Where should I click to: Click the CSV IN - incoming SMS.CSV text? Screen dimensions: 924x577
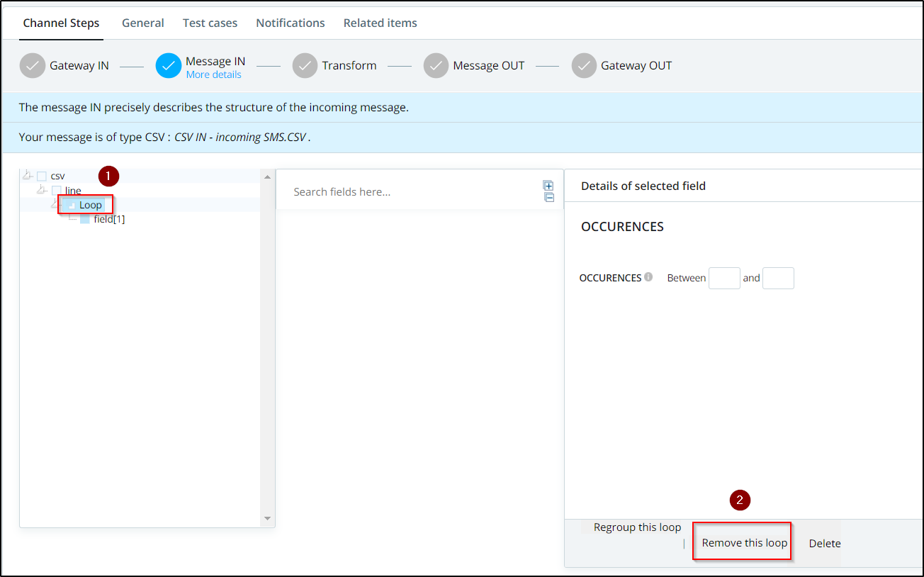pyautogui.click(x=240, y=137)
